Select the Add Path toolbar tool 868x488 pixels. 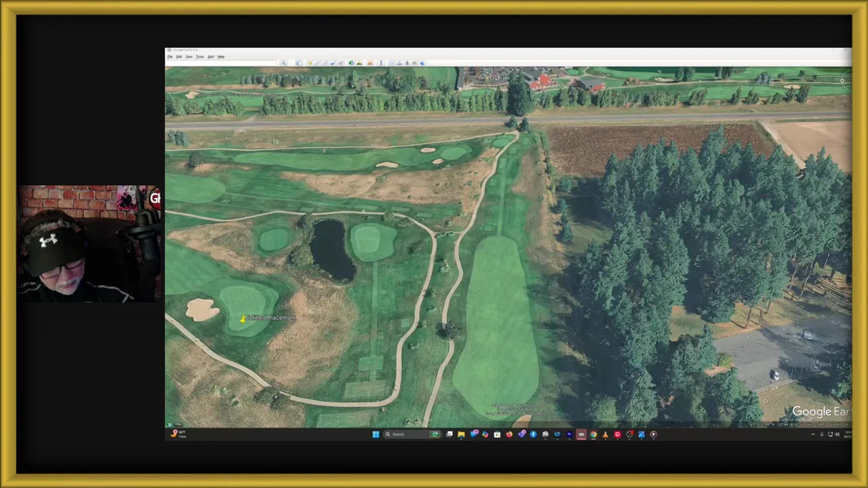pos(325,62)
